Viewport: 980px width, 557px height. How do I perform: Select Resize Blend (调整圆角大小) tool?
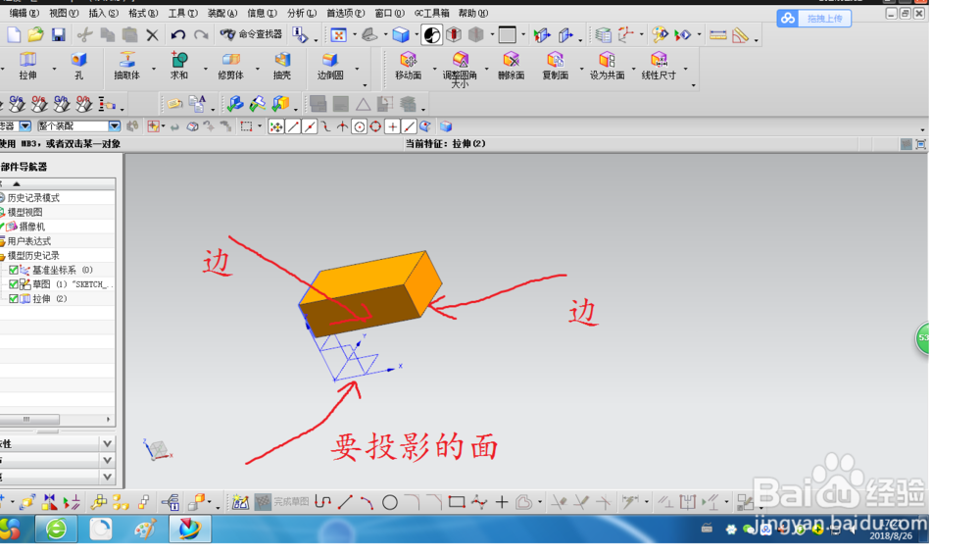(460, 69)
